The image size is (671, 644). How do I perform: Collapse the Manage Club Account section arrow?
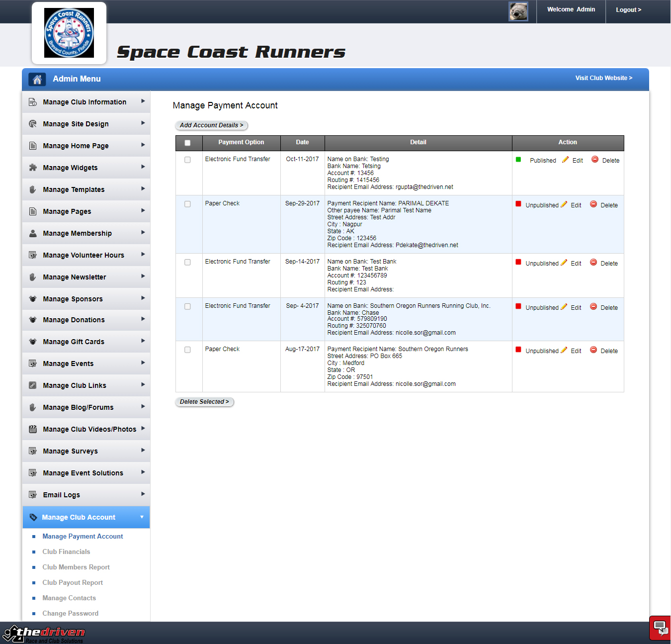click(x=142, y=517)
